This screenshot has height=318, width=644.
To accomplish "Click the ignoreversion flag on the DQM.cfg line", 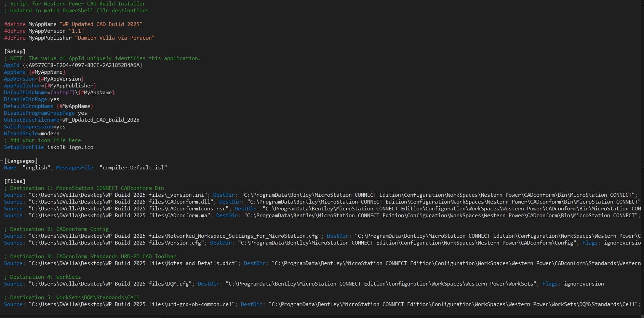I will point(584,284).
